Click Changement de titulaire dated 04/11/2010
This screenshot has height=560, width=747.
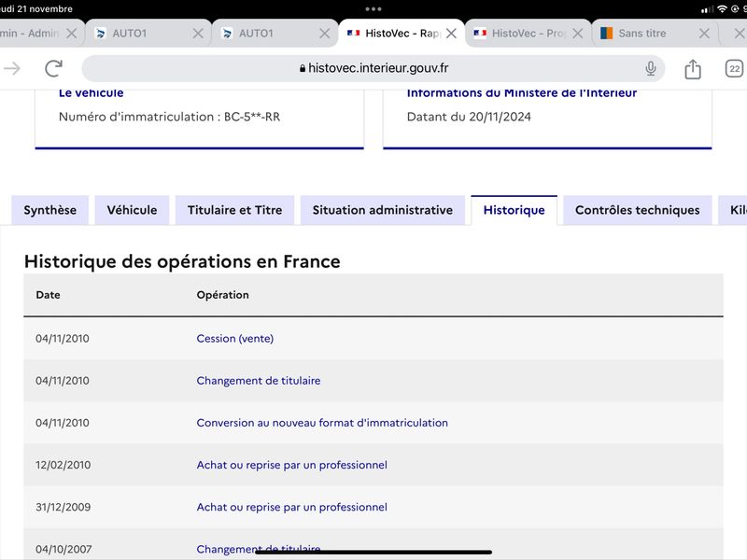coord(259,381)
